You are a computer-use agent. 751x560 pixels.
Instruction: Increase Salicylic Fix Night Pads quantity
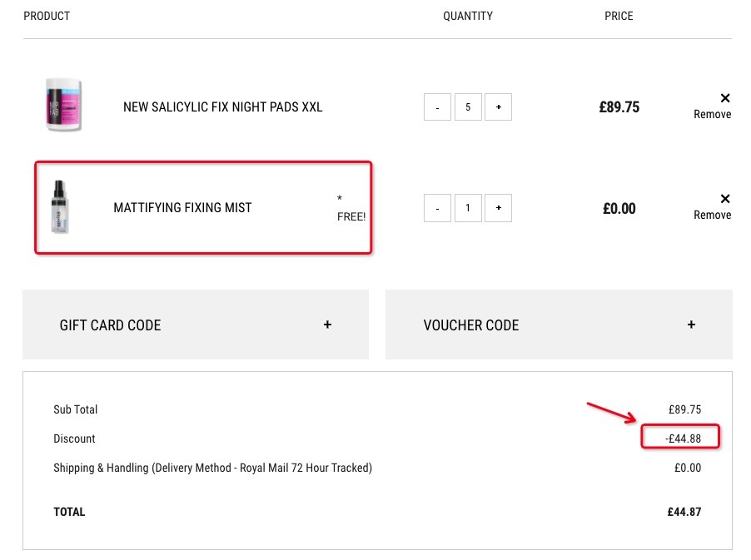498,107
